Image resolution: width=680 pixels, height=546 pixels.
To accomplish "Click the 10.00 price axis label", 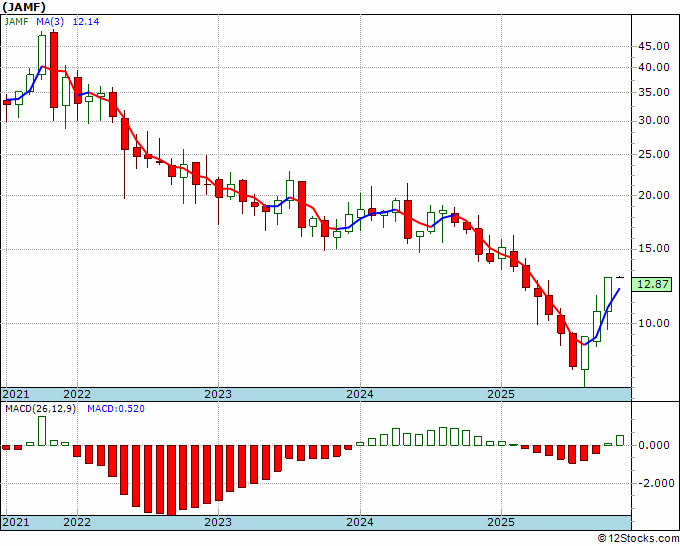I will pyautogui.click(x=654, y=323).
